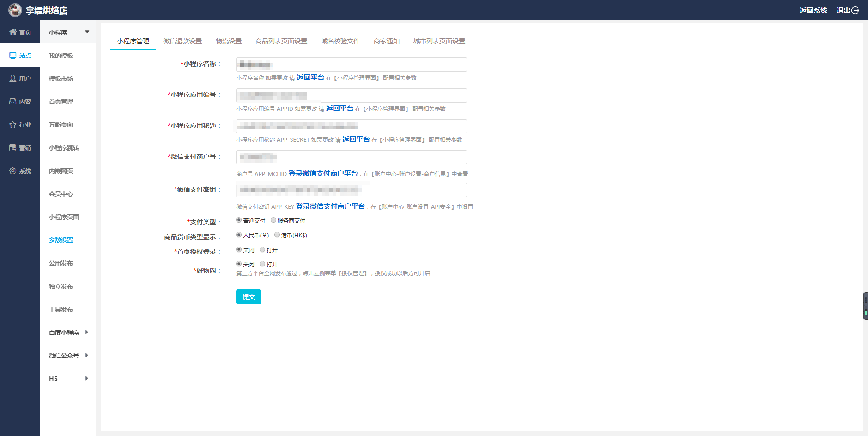Set 好物圈 to 关闭

tap(239, 264)
